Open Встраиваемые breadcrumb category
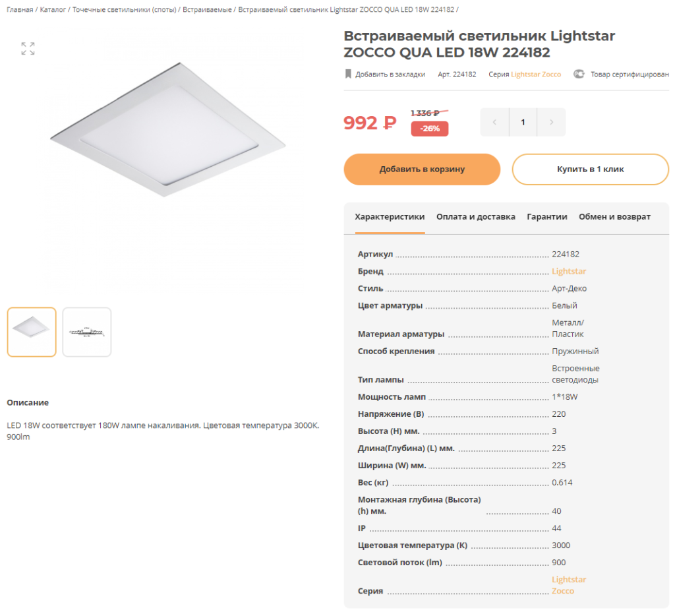 [x=207, y=9]
